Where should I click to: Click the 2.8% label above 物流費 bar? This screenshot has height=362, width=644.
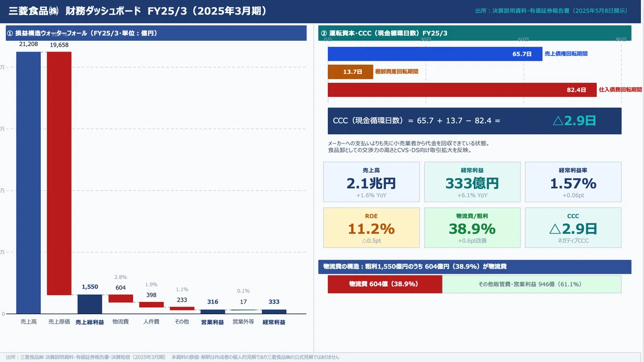(x=121, y=277)
